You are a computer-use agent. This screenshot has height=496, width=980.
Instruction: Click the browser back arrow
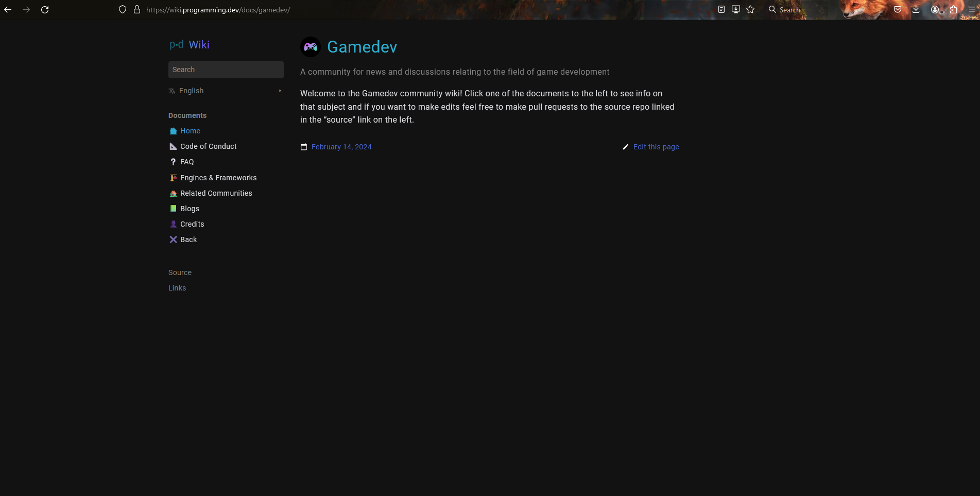click(8, 10)
